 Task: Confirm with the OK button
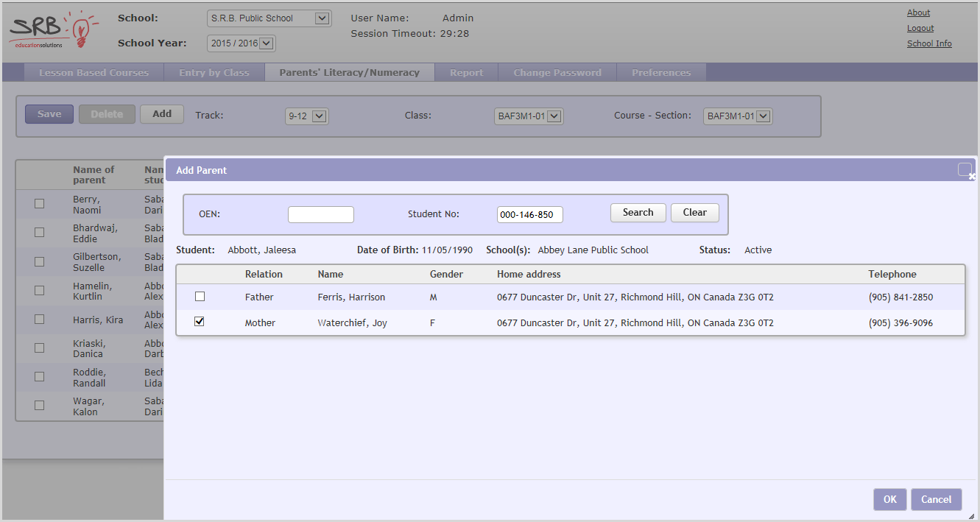(x=889, y=499)
